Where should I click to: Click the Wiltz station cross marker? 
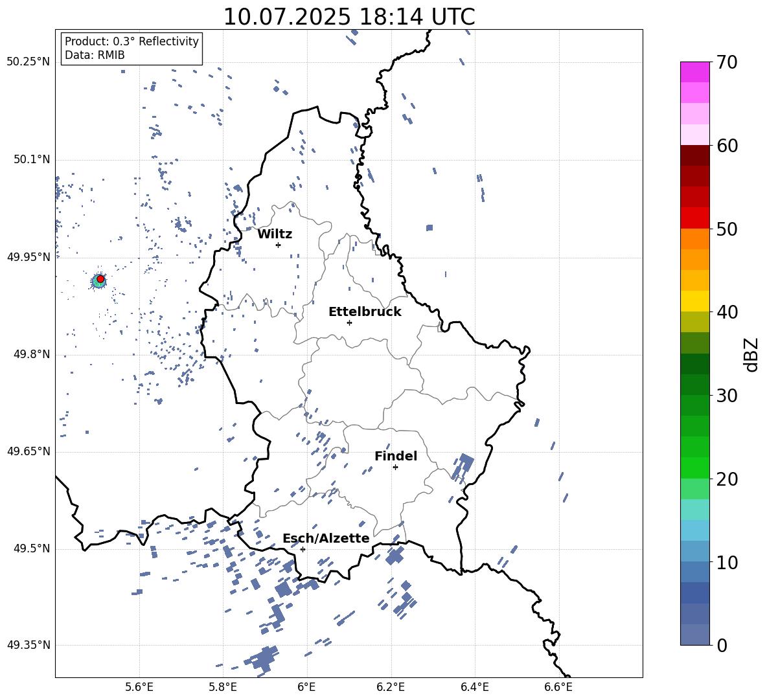click(278, 245)
